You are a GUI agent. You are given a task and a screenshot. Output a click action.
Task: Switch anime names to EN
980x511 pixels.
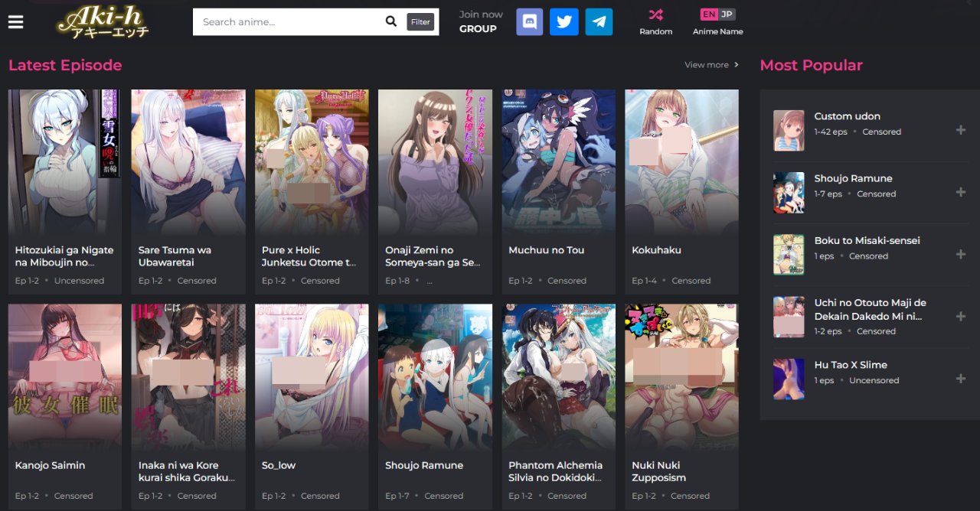point(710,15)
